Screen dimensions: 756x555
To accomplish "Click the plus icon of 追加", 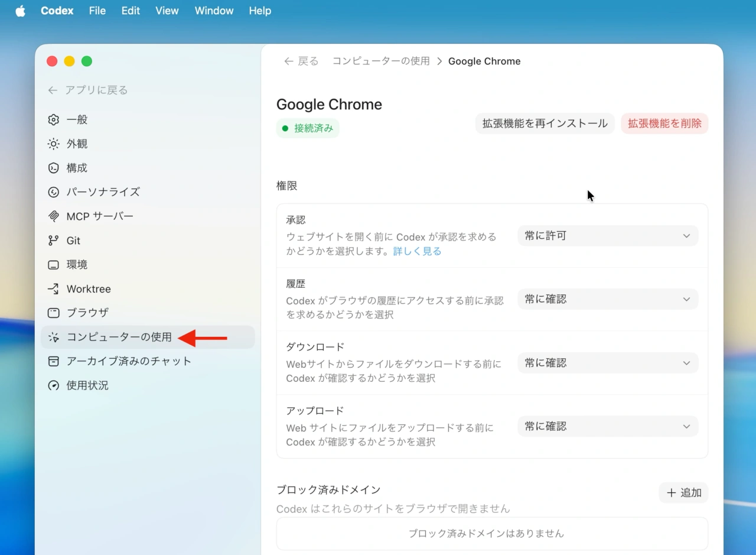I will tap(671, 493).
